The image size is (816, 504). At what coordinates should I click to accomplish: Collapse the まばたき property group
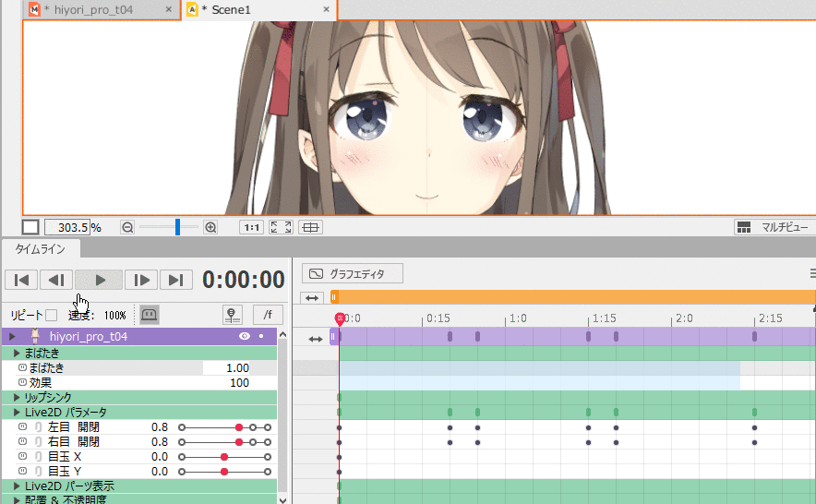[17, 354]
